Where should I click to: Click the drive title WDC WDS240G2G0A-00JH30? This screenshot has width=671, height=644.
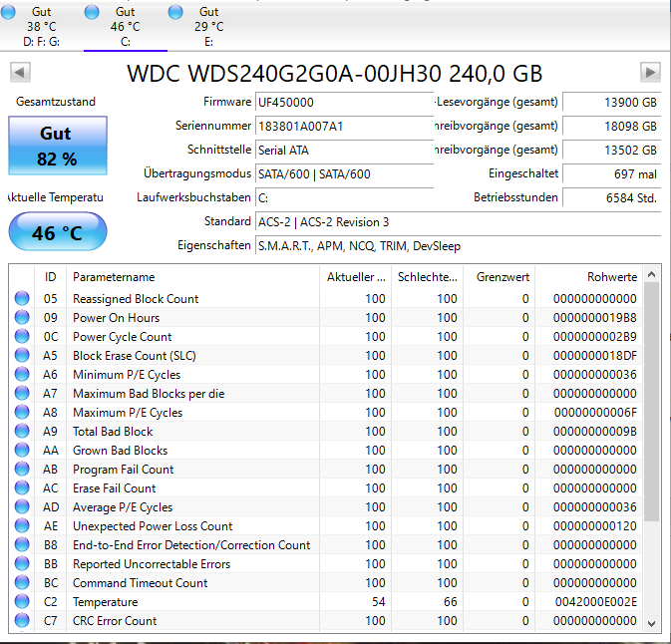coord(335,73)
